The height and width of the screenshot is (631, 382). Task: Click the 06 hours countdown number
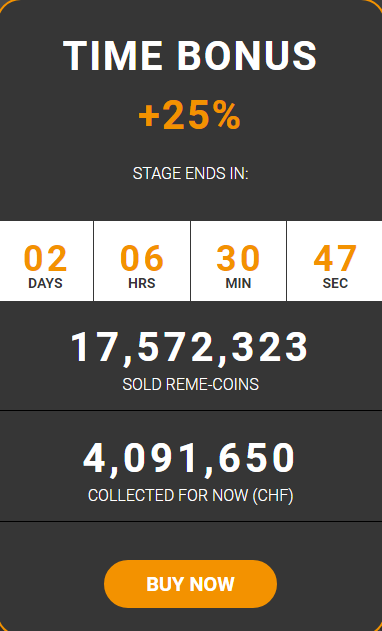(142, 258)
